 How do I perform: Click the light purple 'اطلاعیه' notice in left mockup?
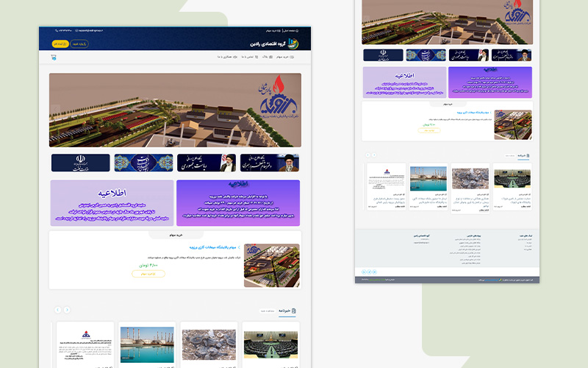click(112, 203)
